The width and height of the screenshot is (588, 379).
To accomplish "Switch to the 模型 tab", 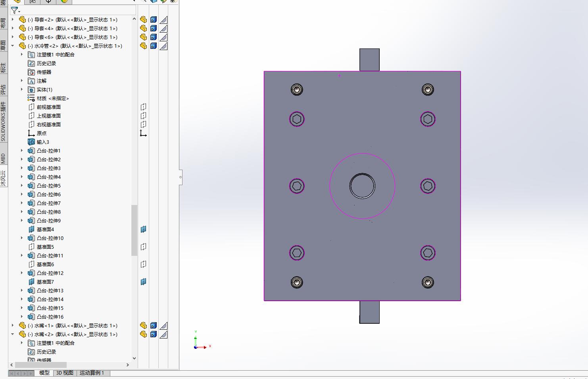I will point(44,373).
